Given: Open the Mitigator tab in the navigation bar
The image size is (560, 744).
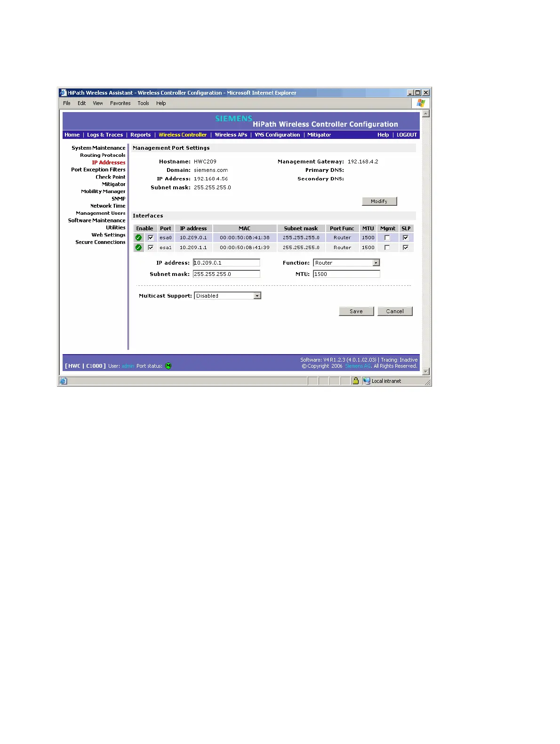Looking at the screenshot, I should click(x=320, y=135).
